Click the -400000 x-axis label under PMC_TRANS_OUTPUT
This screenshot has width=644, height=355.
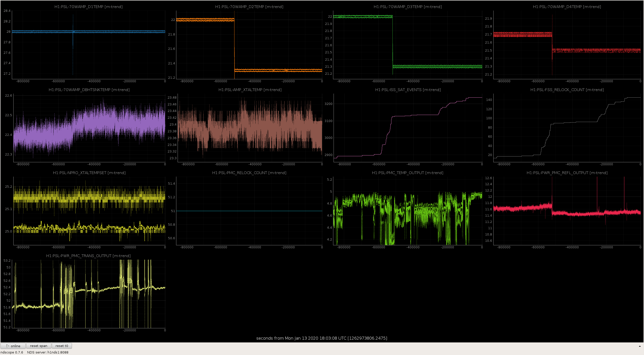point(94,330)
